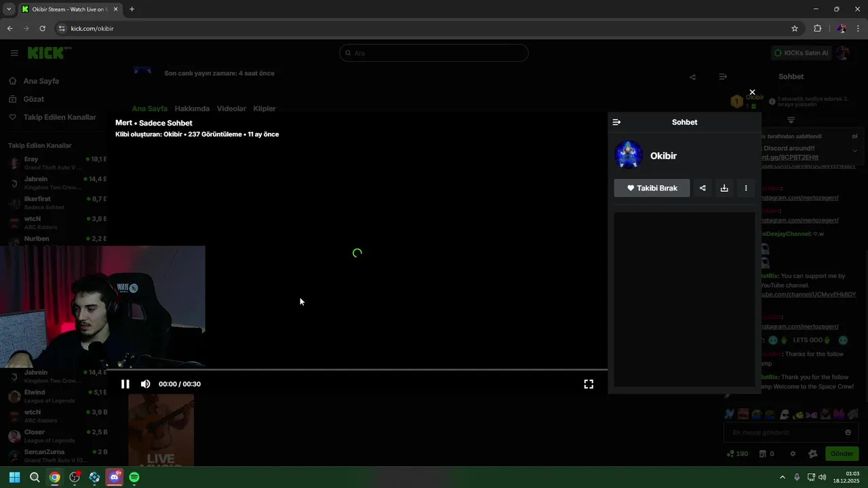868x488 pixels.
Task: Click the clip progress bar
Action: (x=357, y=370)
